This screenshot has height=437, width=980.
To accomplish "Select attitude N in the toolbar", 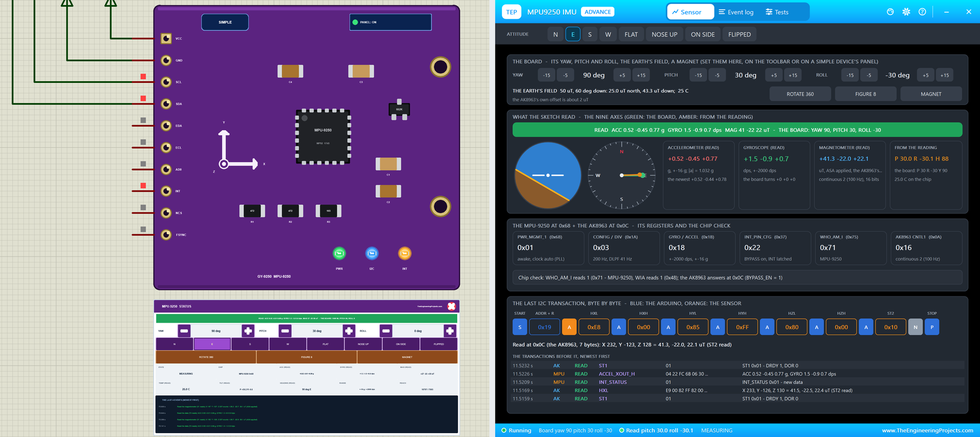I will coord(555,34).
